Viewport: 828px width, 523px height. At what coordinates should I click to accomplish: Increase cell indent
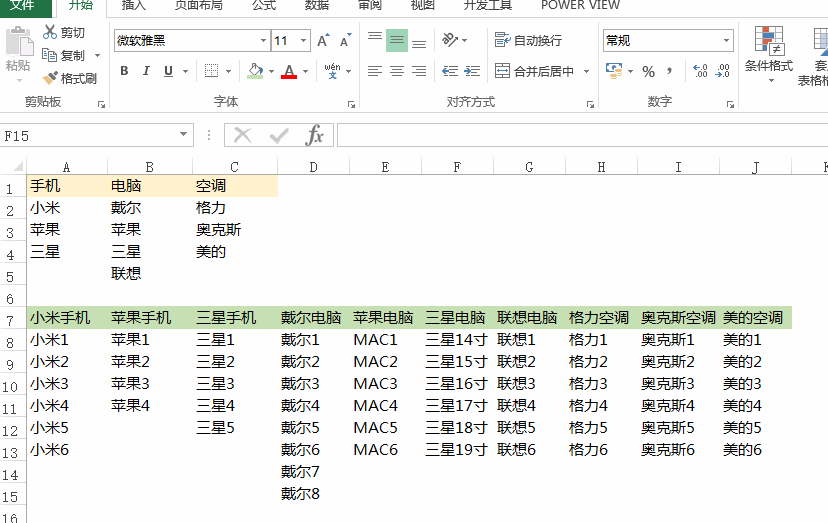472,71
